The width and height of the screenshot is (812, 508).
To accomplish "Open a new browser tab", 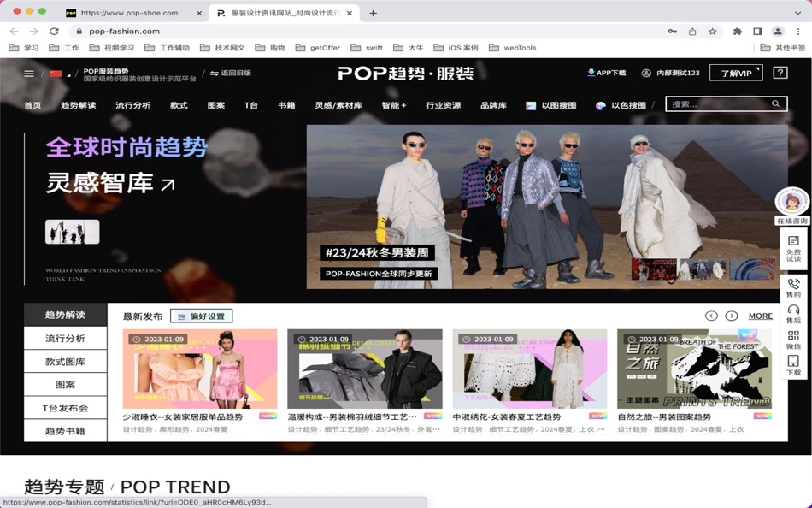I will [x=373, y=13].
